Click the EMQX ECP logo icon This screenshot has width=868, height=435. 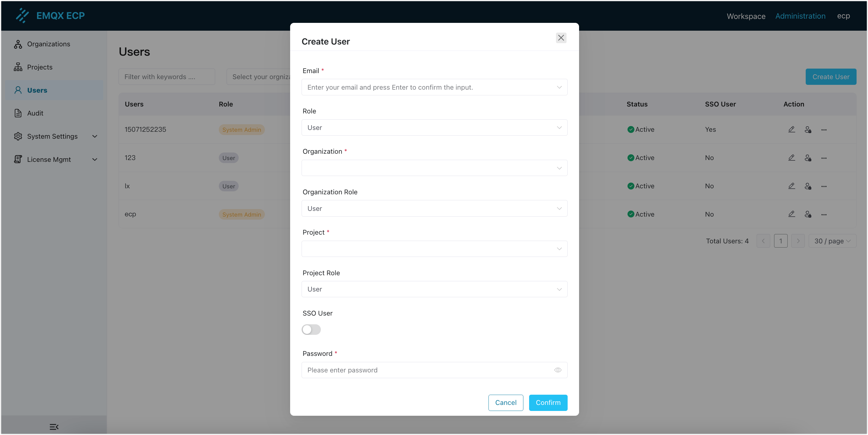(x=22, y=15)
